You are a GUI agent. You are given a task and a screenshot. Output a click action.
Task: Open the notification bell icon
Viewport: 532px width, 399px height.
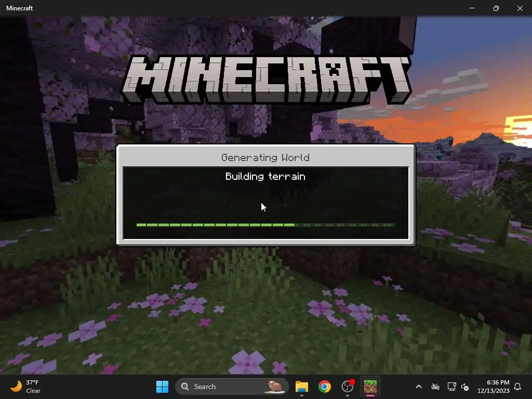pos(517,387)
